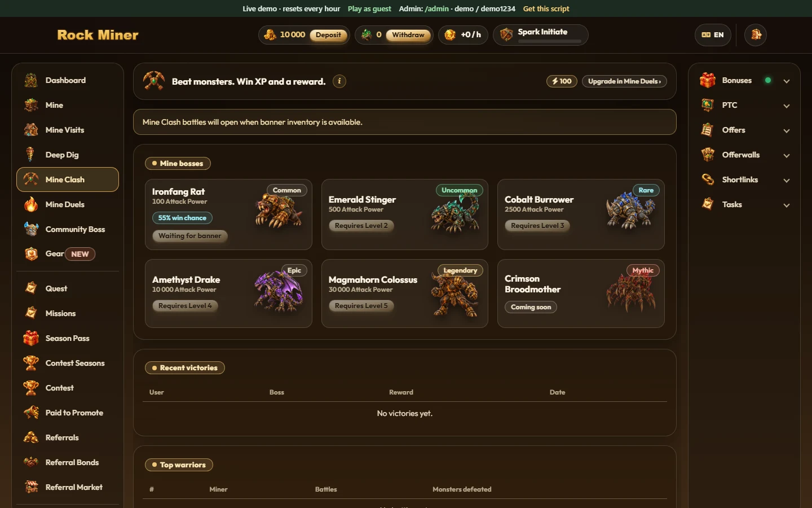Expand the Shortlinks section chevron
Viewport: 812px width, 508px height.
click(787, 180)
